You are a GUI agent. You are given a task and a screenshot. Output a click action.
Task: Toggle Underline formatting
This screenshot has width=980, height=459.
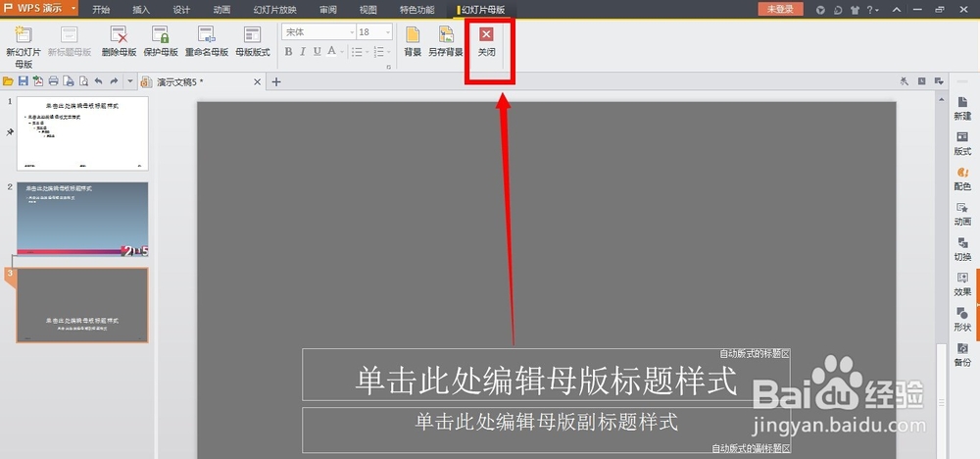pyautogui.click(x=318, y=52)
